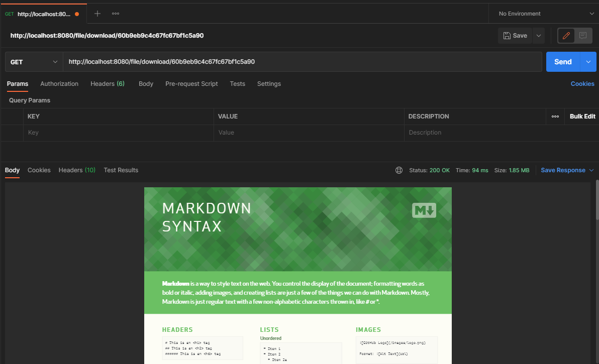Image resolution: width=599 pixels, height=364 pixels.
Task: Open the GET method dropdown
Action: [x=34, y=62]
